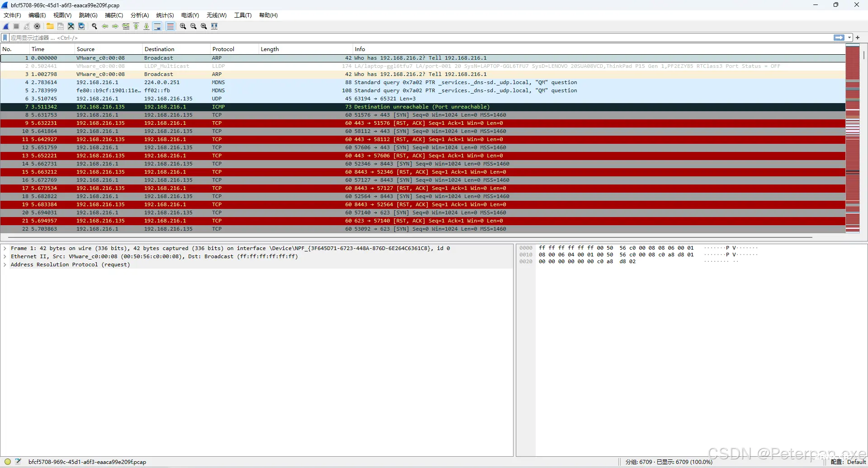Click the display filter bookmark icon
The height and width of the screenshot is (468, 868).
5,38
